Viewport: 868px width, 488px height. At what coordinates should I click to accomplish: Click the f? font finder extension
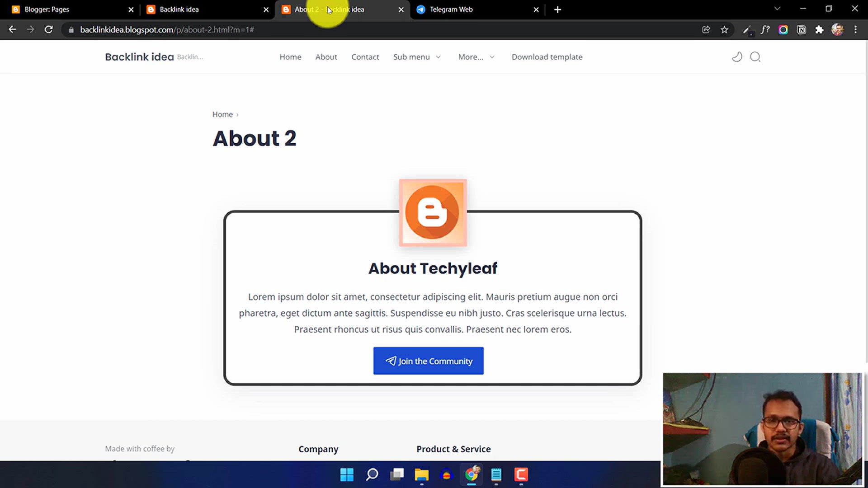(765, 30)
